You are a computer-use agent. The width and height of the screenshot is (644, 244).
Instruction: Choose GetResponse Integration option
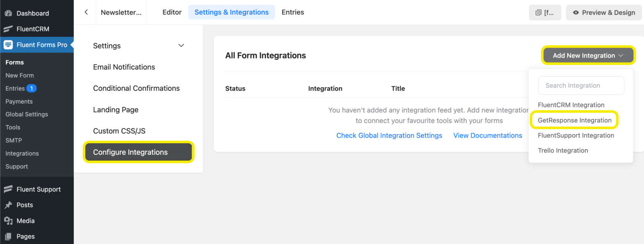[x=574, y=120]
